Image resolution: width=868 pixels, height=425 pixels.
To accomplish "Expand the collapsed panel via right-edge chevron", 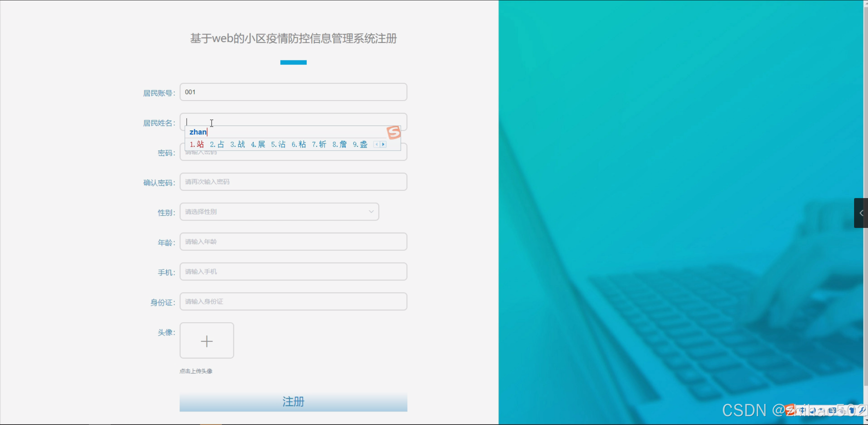I will 861,213.
